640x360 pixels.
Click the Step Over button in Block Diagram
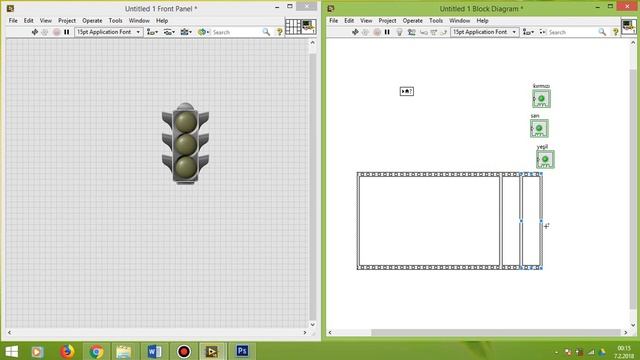[434, 32]
